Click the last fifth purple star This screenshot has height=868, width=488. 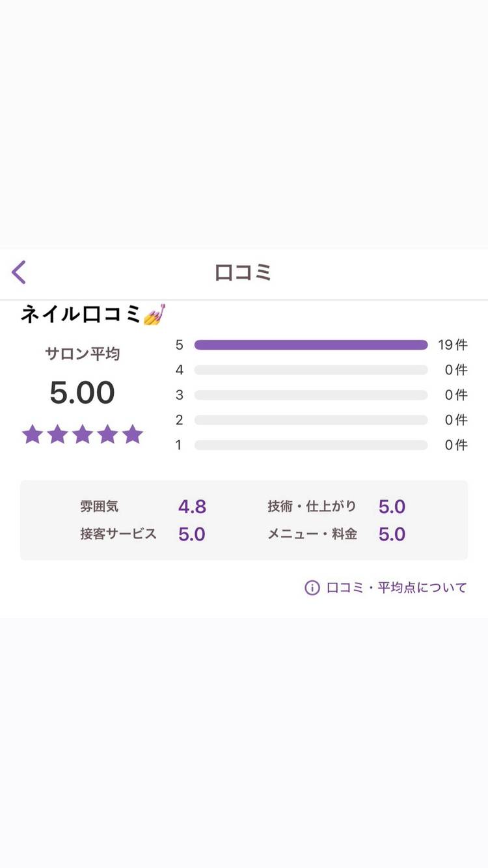133,434
